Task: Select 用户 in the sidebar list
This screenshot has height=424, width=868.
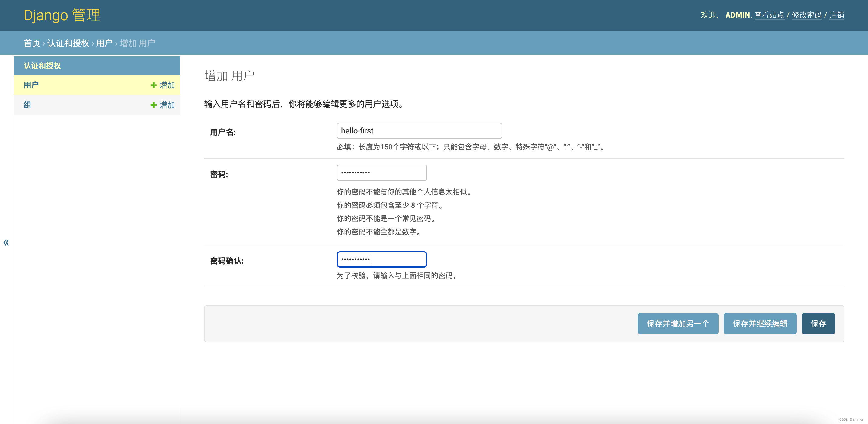Action: 31,85
